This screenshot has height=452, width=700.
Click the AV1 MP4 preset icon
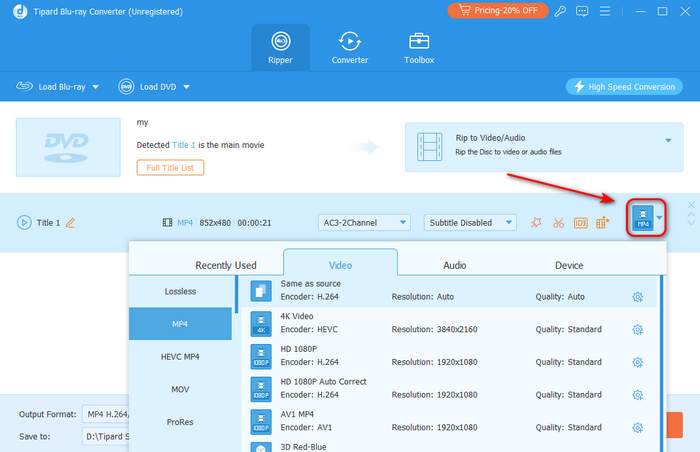[x=261, y=422]
